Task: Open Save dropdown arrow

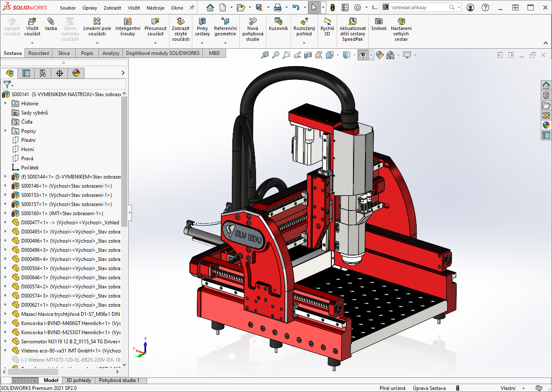Action: click(x=267, y=7)
